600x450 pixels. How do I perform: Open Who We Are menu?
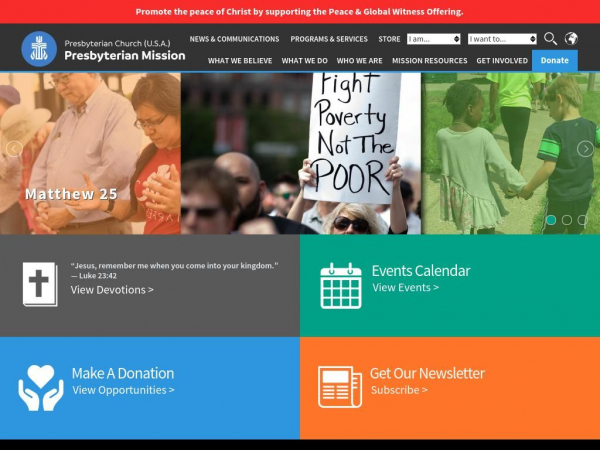click(x=359, y=60)
